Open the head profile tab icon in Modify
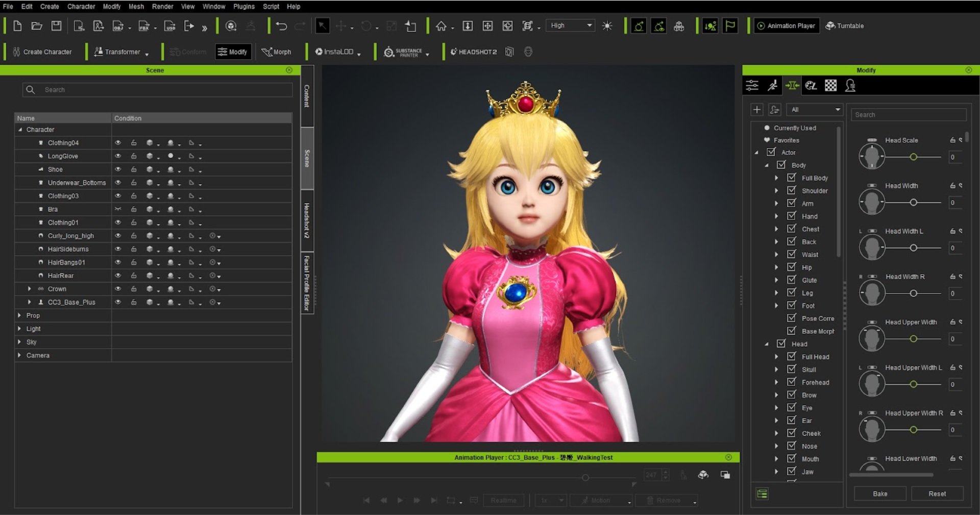This screenshot has width=980, height=515. pos(850,86)
